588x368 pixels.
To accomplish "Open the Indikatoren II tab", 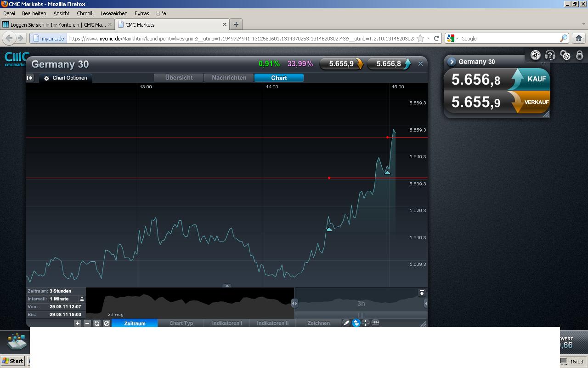I will 273,323.
